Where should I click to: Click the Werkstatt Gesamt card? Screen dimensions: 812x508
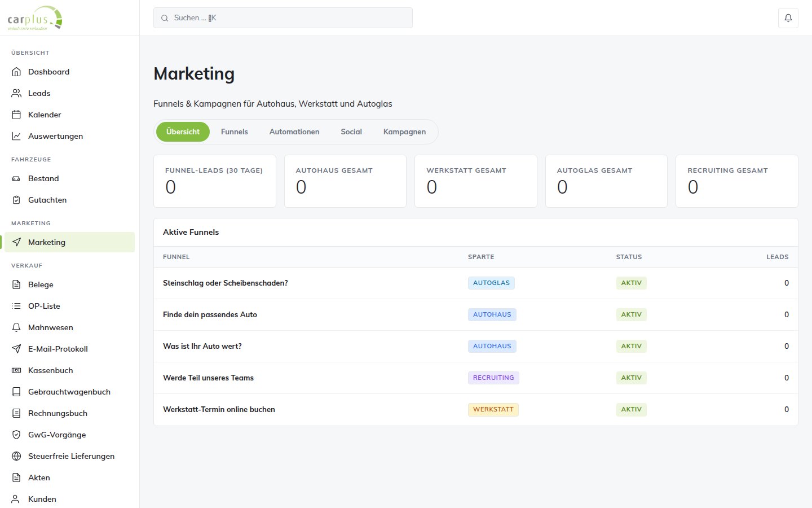point(476,181)
